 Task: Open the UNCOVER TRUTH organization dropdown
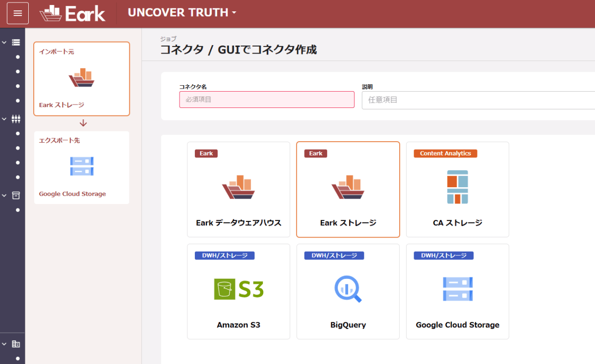coord(182,13)
